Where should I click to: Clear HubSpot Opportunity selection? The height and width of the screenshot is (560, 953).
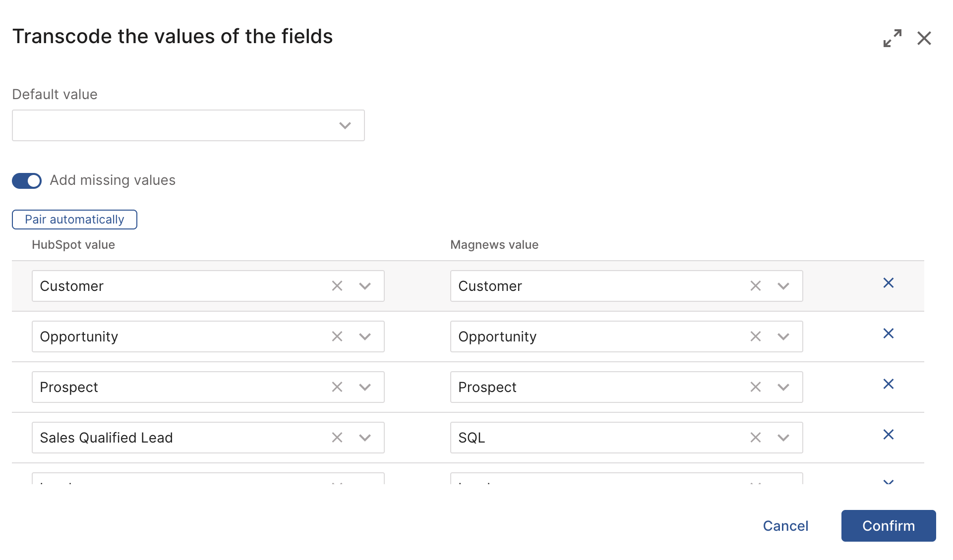coord(337,336)
